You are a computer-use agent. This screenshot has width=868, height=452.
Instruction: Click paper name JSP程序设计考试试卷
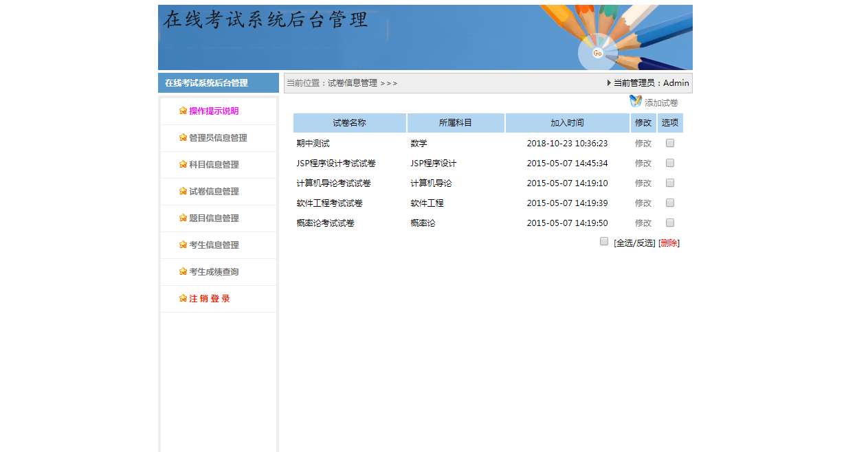(336, 163)
